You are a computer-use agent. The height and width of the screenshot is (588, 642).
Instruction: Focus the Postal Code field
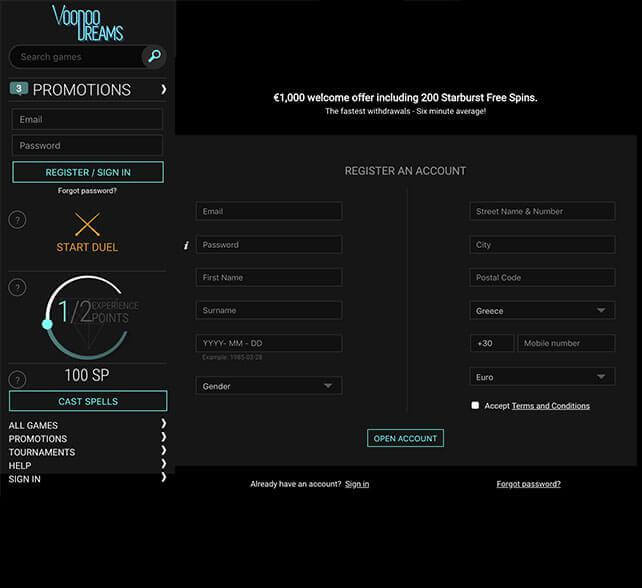pyautogui.click(x=542, y=277)
